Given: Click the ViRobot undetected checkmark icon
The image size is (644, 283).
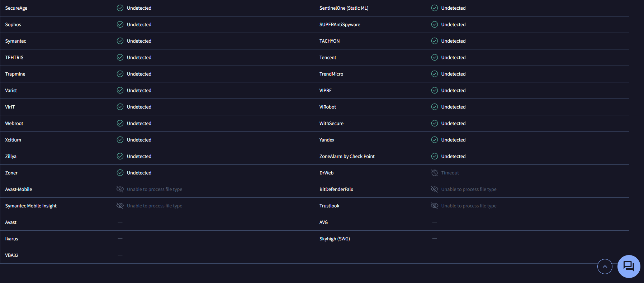Looking at the screenshot, I should tap(435, 107).
